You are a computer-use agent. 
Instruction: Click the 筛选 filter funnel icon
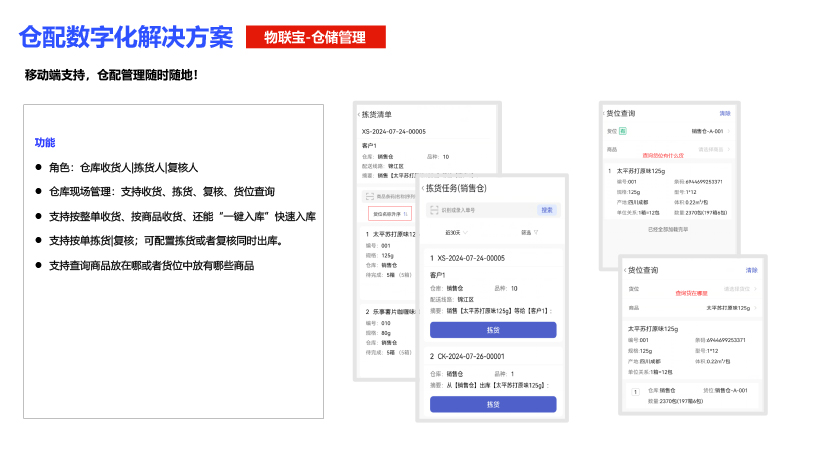point(536,233)
